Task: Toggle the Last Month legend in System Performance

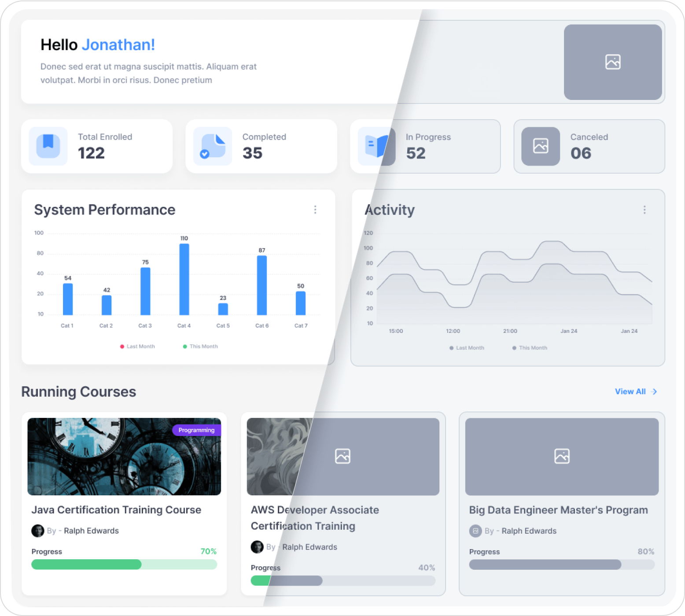Action: (138, 346)
